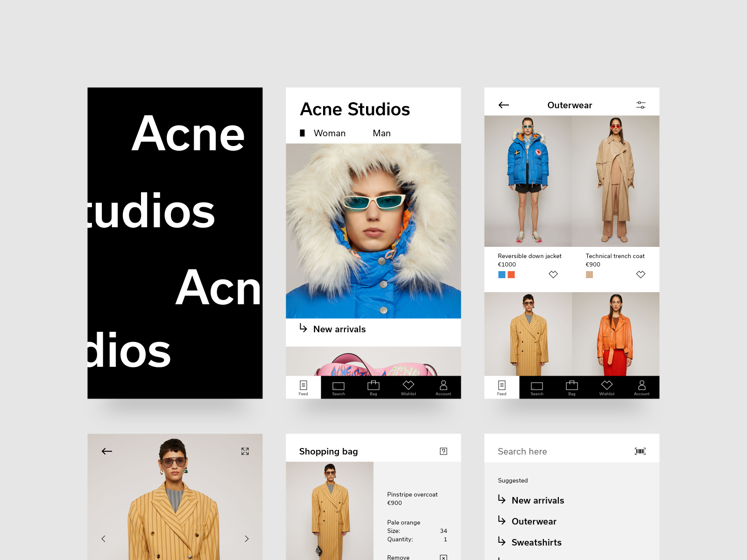Pick the orange color for Reversible down jacket
The height and width of the screenshot is (560, 747).
[511, 274]
